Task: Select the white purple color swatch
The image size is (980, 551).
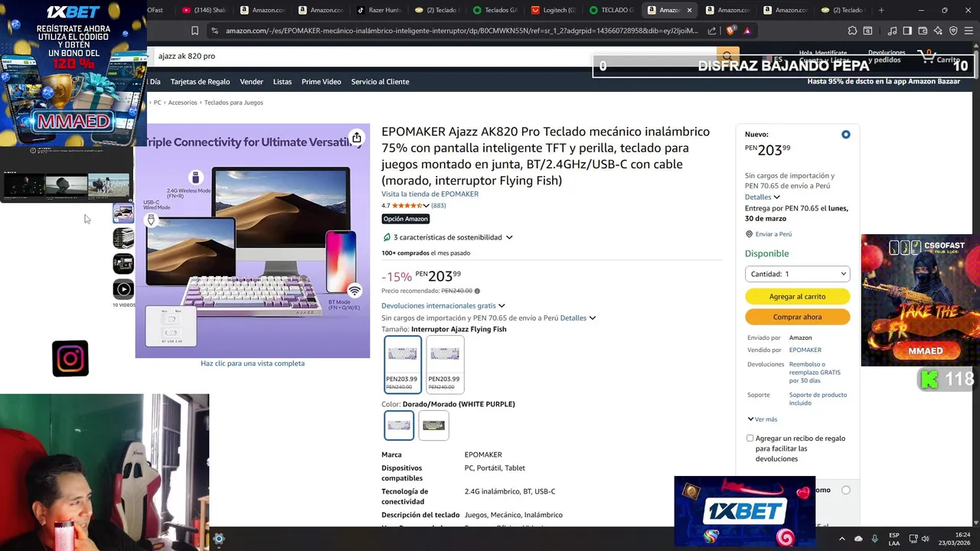Action: [399, 425]
